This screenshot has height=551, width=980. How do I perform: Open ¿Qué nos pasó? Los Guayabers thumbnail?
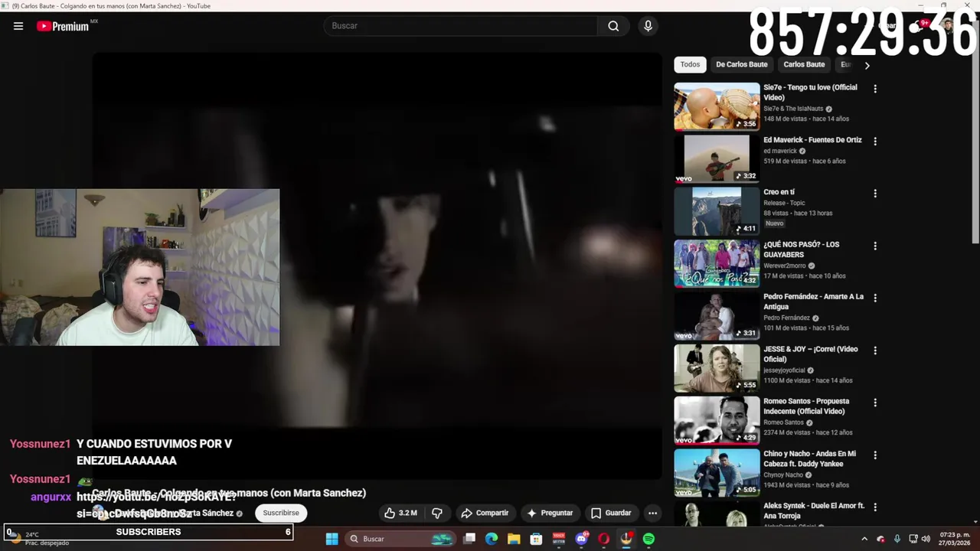point(717,263)
